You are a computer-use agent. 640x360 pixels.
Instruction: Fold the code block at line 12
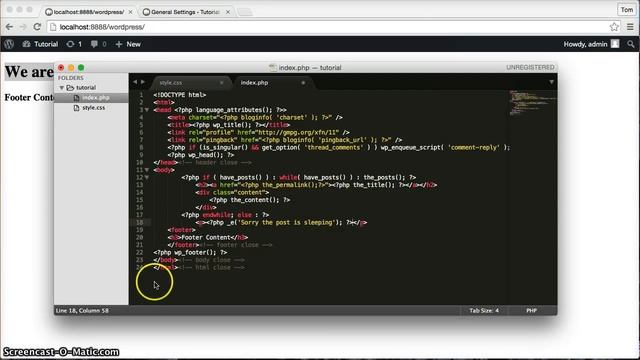(x=147, y=178)
